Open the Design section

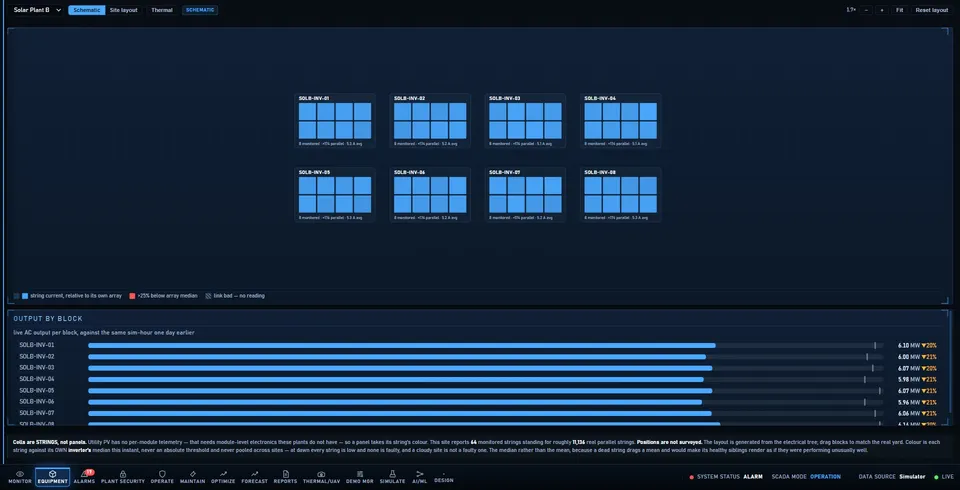click(444, 478)
